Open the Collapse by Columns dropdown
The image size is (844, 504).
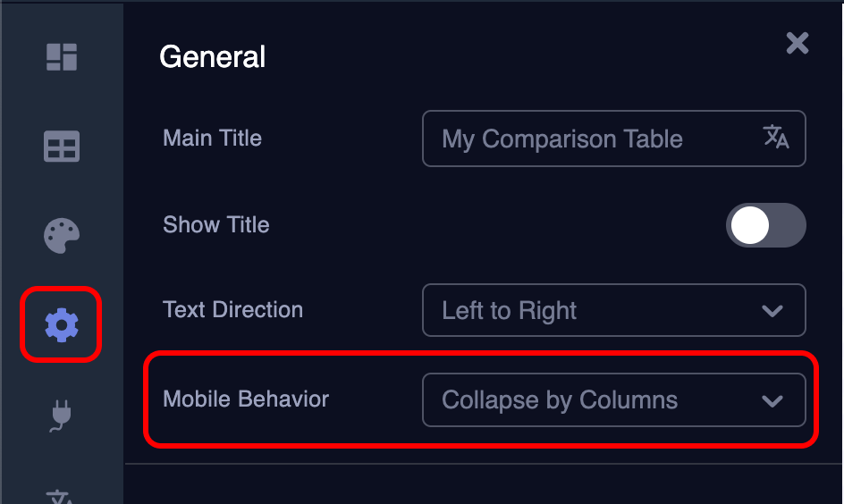click(613, 399)
